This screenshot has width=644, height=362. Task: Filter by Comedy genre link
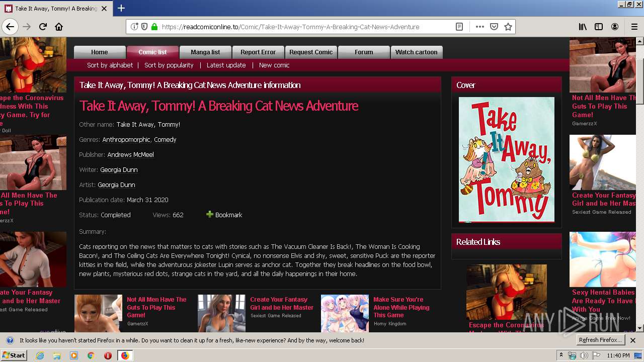(x=165, y=140)
